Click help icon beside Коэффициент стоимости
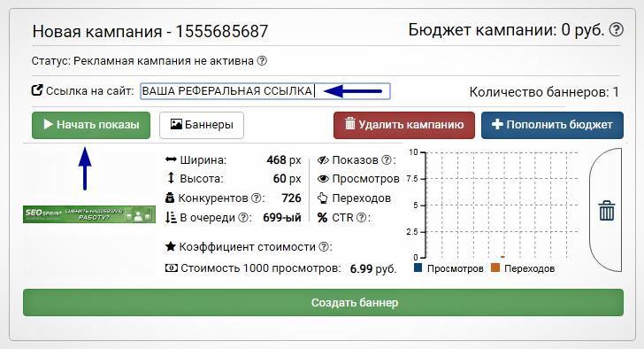 tap(324, 246)
